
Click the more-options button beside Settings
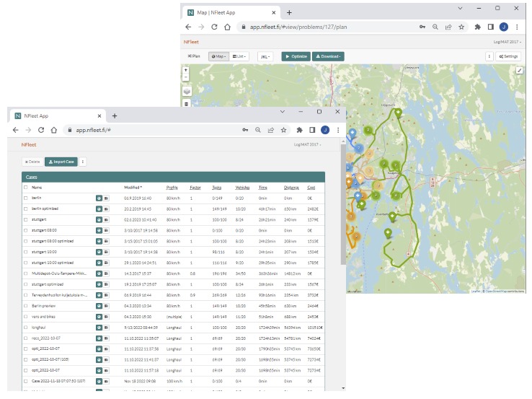[x=489, y=56]
